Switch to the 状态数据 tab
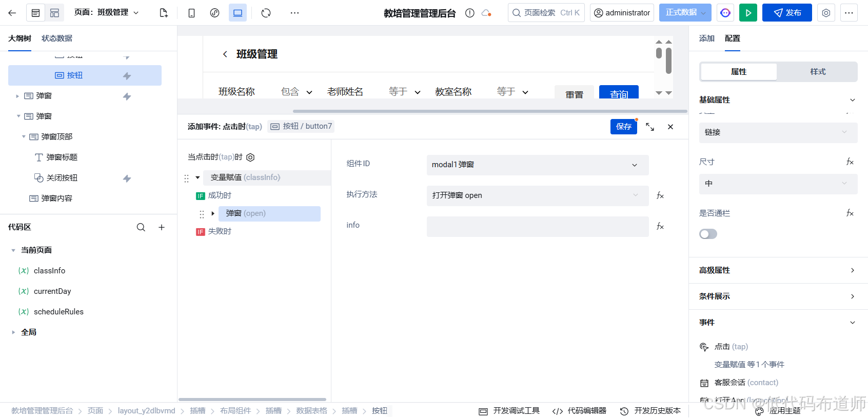This screenshot has width=868, height=419. [57, 38]
